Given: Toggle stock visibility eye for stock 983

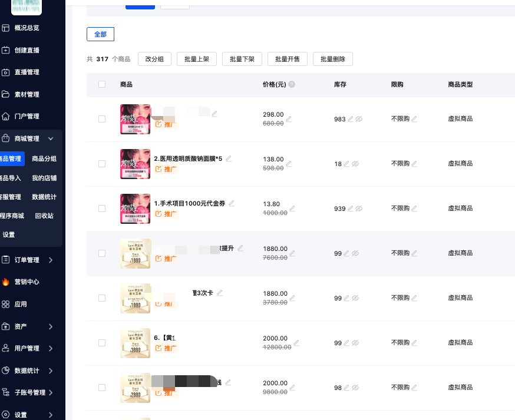Looking at the screenshot, I should pos(359,119).
